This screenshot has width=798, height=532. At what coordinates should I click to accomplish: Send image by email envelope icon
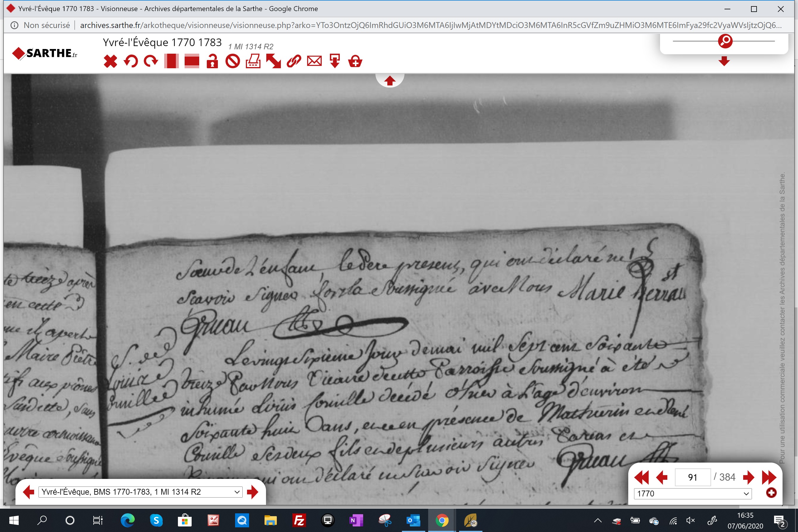314,62
